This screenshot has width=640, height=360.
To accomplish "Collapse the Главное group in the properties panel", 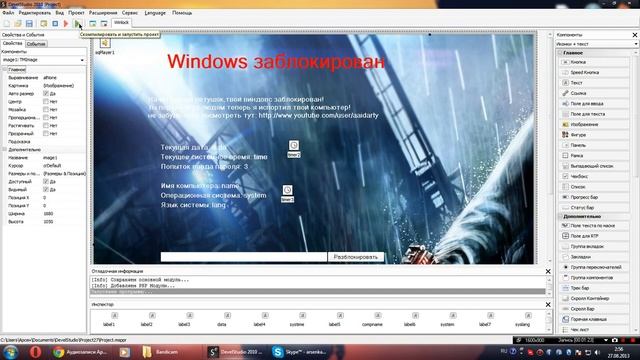I will click(x=5, y=70).
